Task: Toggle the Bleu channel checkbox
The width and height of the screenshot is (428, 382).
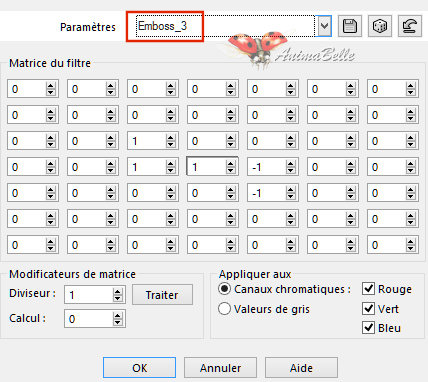Action: tap(368, 328)
